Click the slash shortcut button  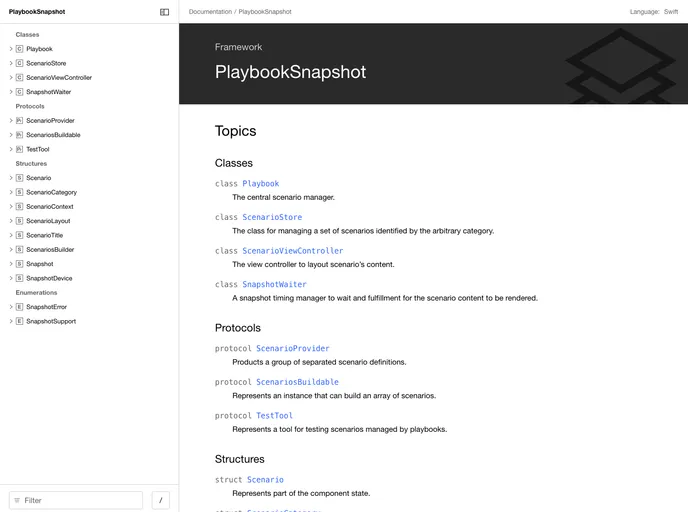point(160,500)
